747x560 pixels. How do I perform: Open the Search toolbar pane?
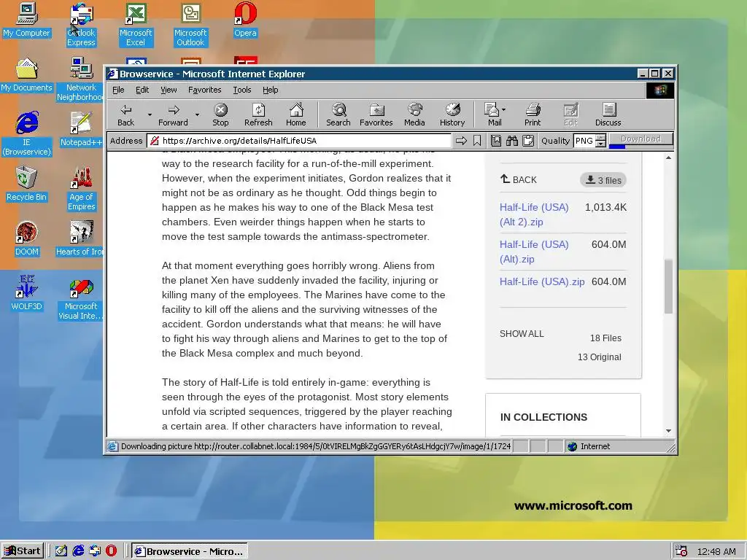coord(338,115)
